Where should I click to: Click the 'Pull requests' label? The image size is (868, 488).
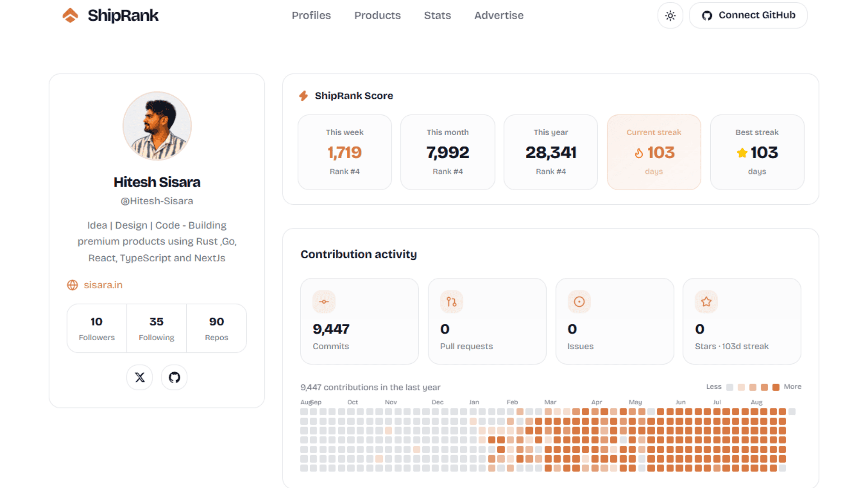(x=467, y=347)
